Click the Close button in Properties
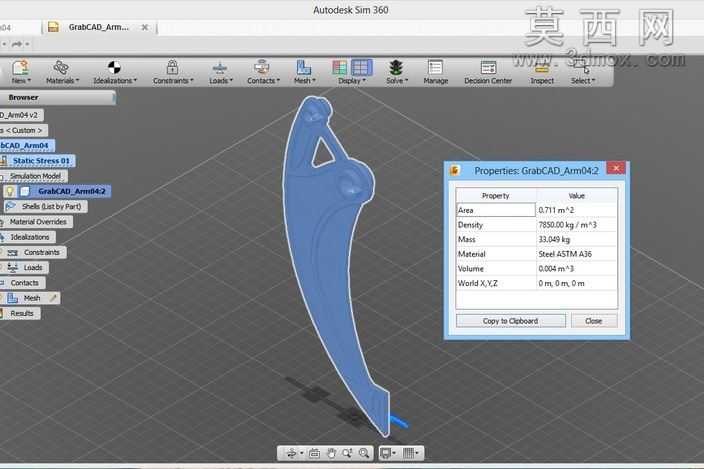The height and width of the screenshot is (469, 704). 594,321
